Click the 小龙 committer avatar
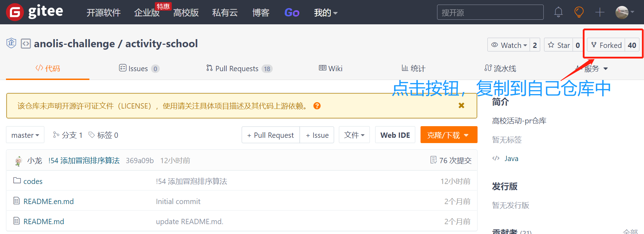 [18, 161]
